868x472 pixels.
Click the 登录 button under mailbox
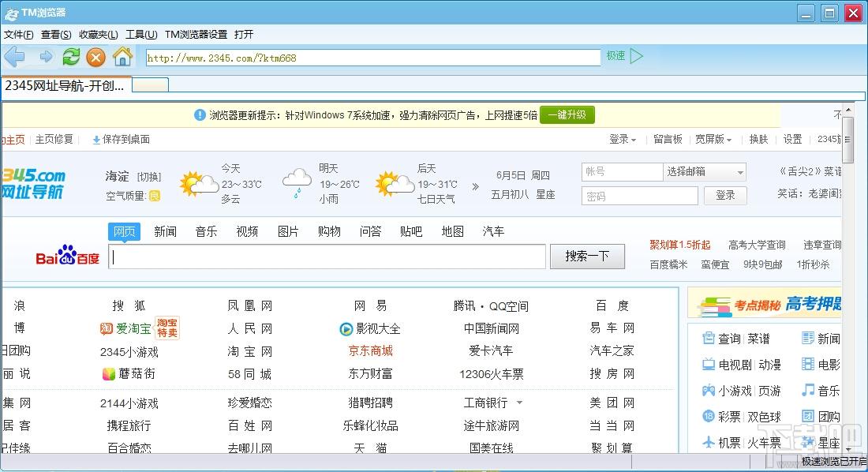pos(725,196)
